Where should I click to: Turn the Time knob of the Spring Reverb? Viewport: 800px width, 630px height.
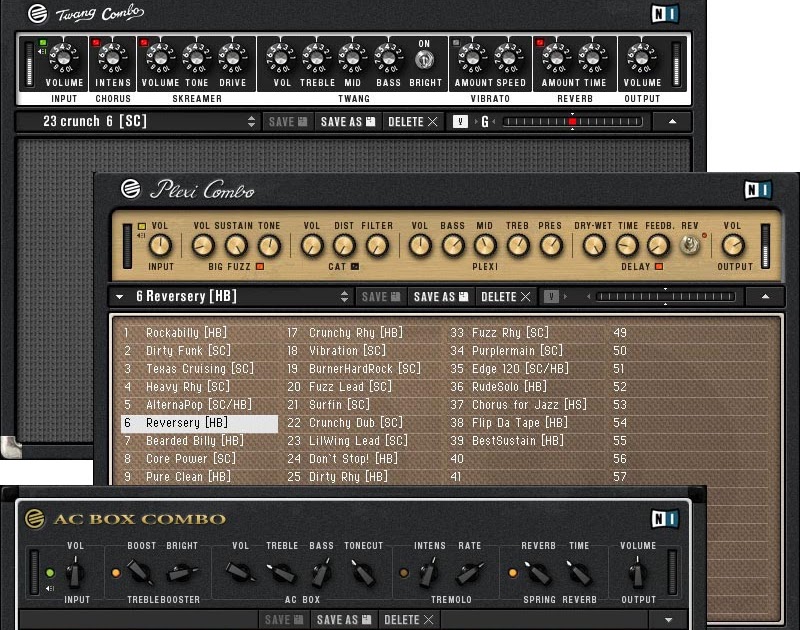578,573
